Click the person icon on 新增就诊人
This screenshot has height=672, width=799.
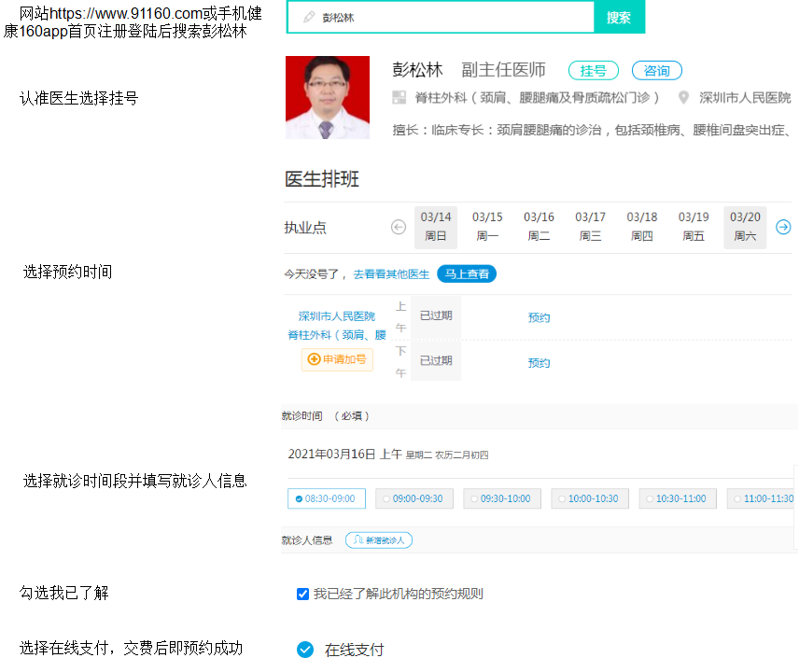point(357,540)
